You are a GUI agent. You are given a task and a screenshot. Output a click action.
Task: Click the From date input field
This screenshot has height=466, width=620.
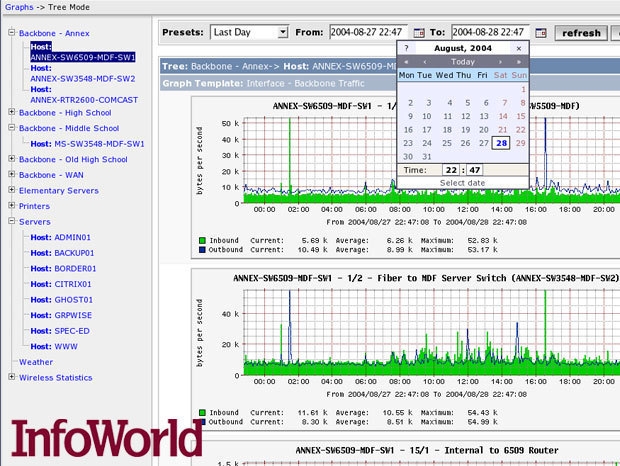pos(369,33)
